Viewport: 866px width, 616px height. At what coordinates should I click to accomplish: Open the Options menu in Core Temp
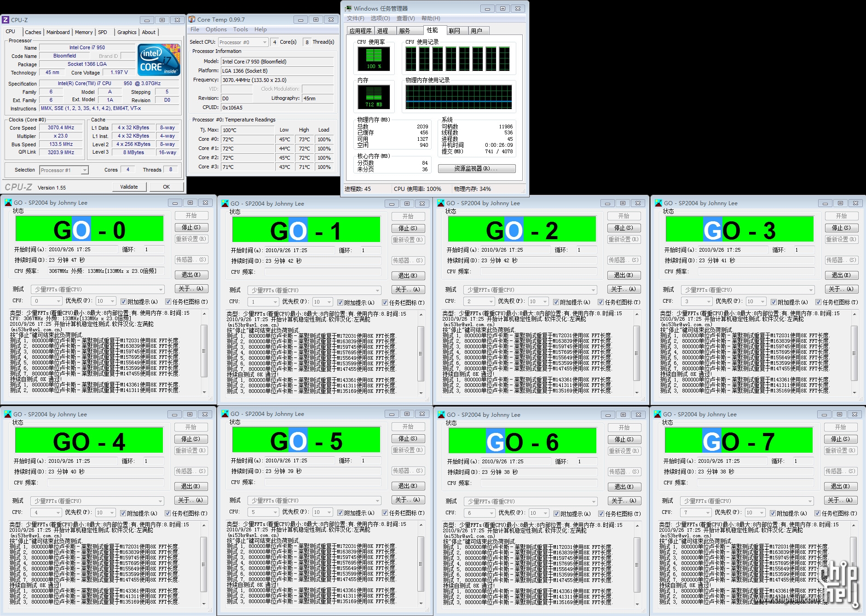coord(216,29)
